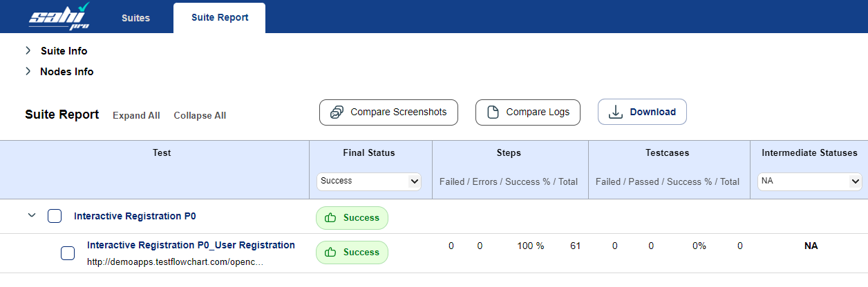Expand the Suite Info section

click(x=28, y=51)
